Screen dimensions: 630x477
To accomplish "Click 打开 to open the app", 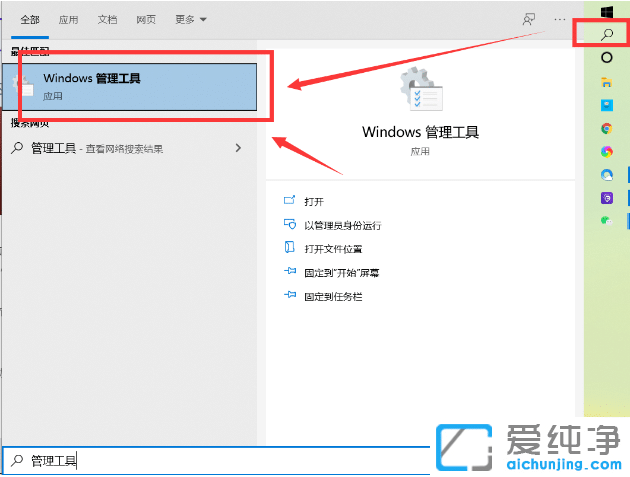I will (x=314, y=202).
